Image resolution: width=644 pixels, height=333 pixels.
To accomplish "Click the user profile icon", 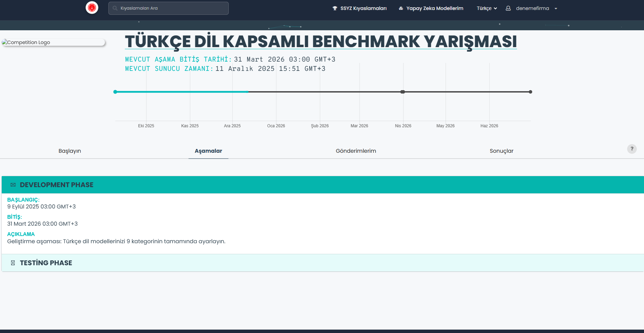I will pyautogui.click(x=508, y=8).
